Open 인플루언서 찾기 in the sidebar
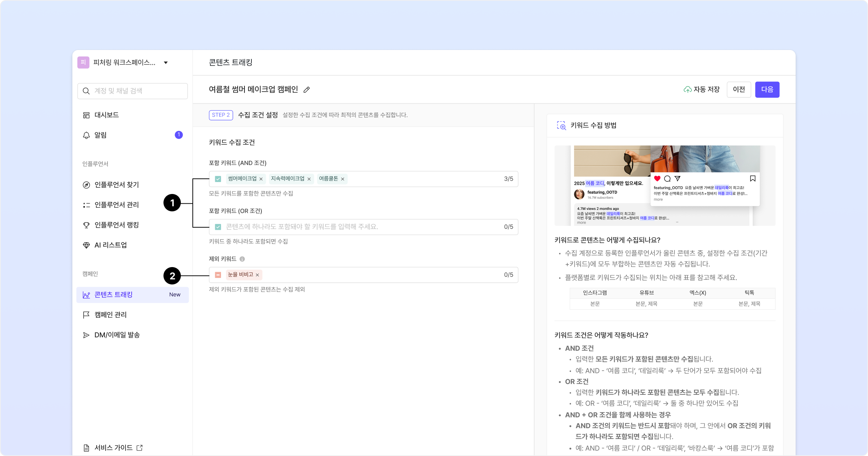The width and height of the screenshot is (868, 456). [x=116, y=185]
